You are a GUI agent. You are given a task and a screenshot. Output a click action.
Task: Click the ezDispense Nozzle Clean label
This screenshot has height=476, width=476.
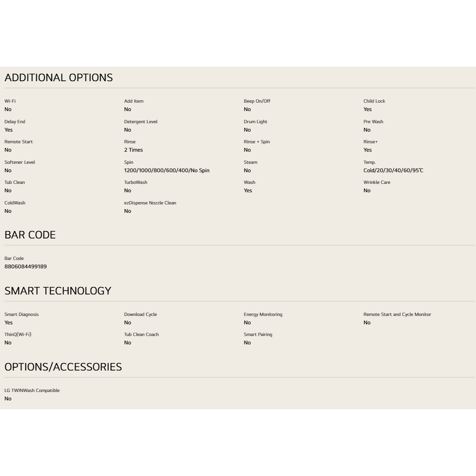150,203
